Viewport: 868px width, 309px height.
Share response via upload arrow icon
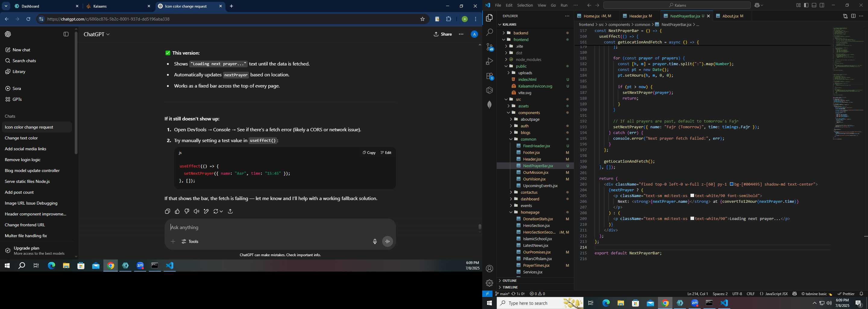pyautogui.click(x=231, y=211)
